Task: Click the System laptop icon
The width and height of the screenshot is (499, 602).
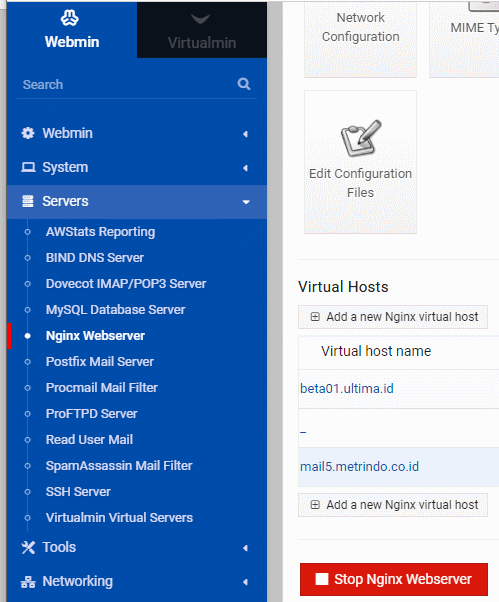Action: tap(28, 167)
